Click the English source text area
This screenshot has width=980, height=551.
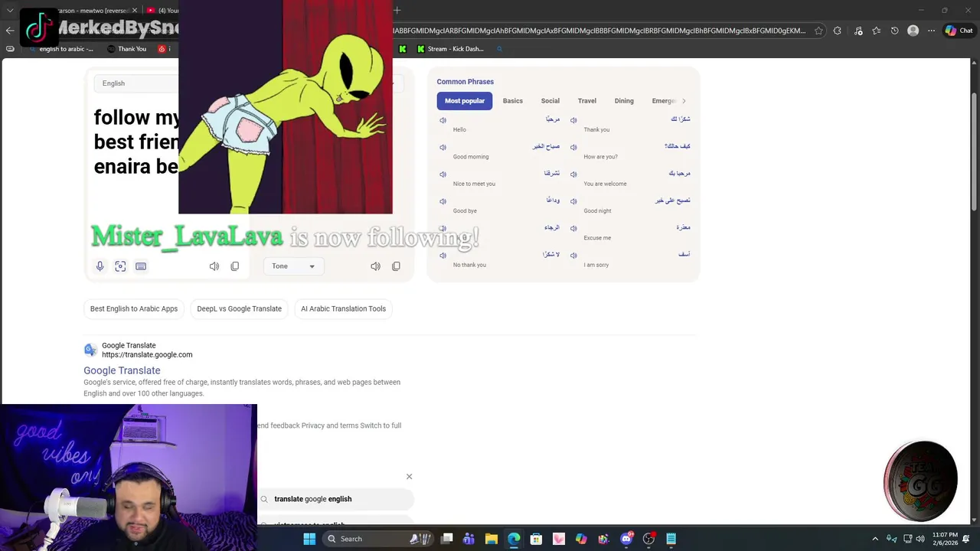[136, 142]
